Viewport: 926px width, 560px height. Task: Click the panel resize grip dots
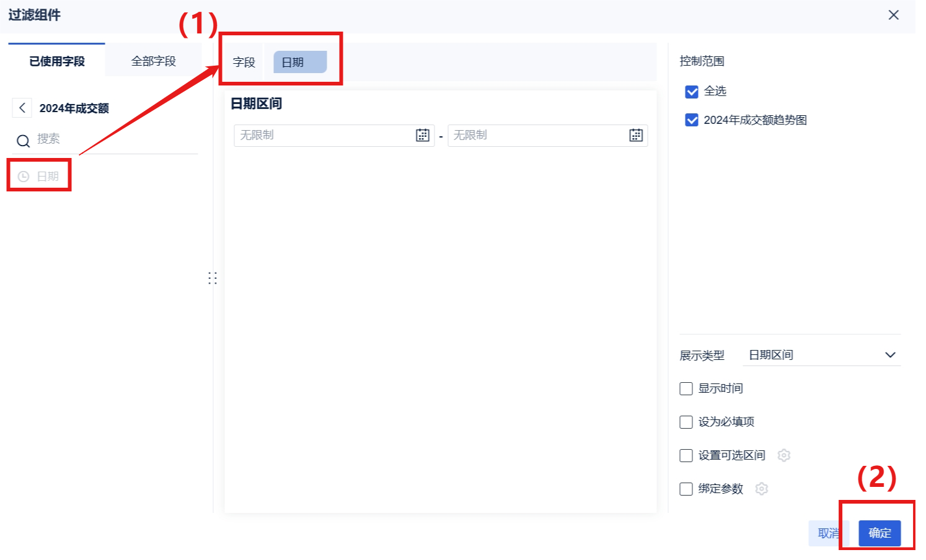tap(213, 278)
